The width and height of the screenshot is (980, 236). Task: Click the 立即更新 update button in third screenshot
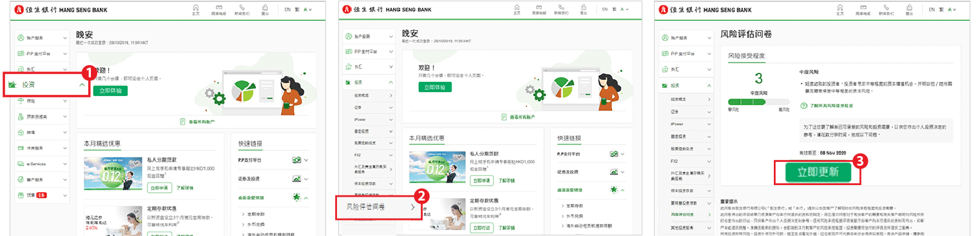[818, 173]
